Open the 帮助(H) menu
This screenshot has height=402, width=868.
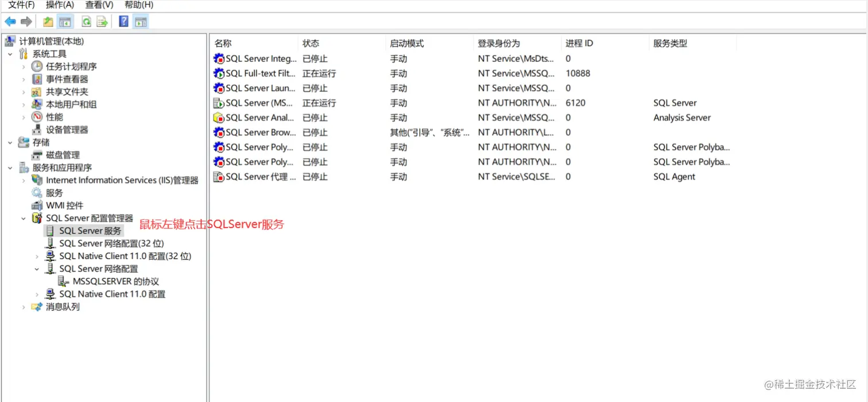(x=139, y=5)
